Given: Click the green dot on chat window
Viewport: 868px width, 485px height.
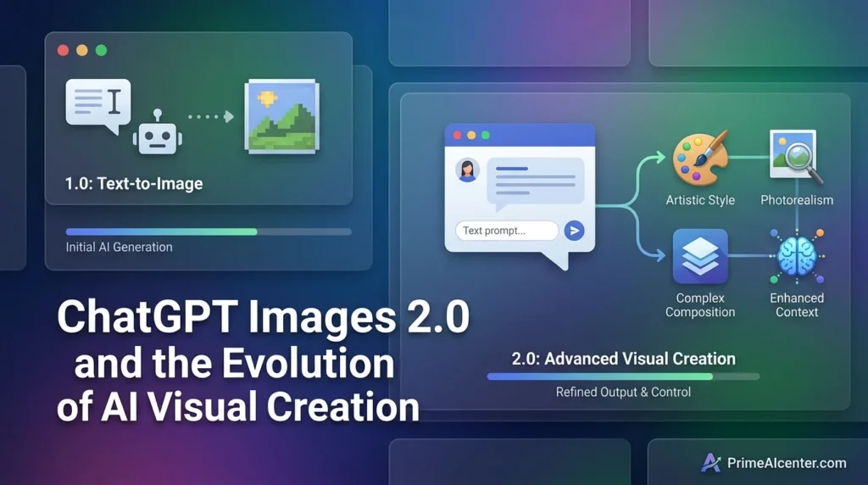Looking at the screenshot, I should point(486,135).
